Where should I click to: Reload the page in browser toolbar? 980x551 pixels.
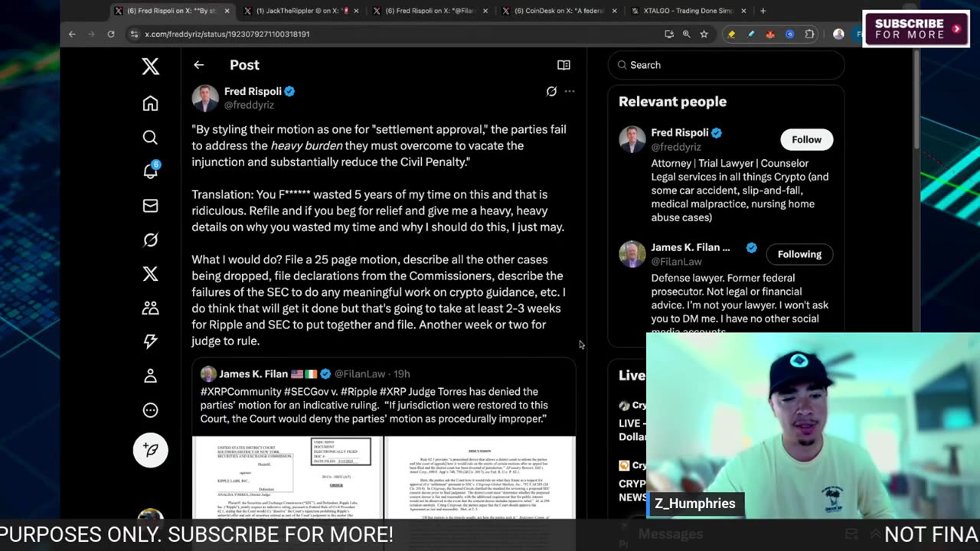[110, 34]
